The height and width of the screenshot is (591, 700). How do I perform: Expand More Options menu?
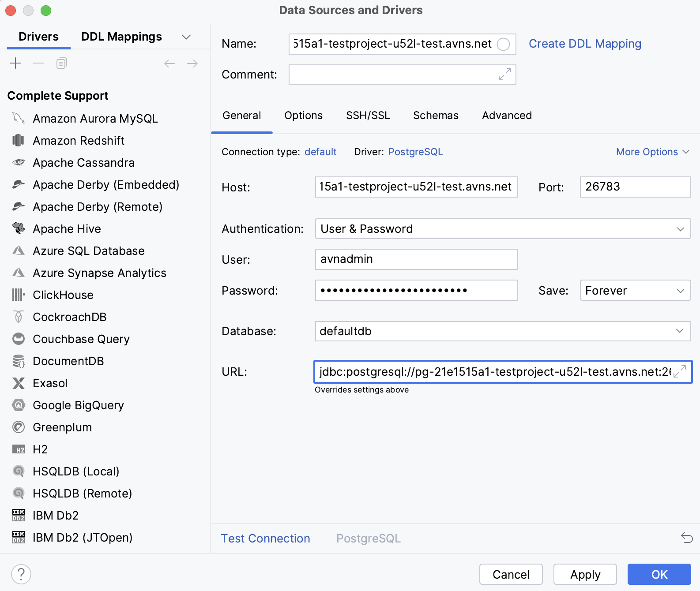pyautogui.click(x=653, y=152)
